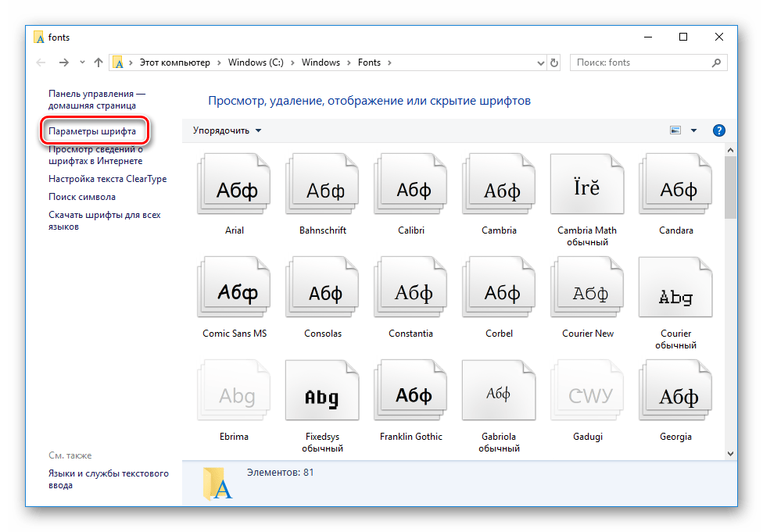The width and height of the screenshot is (763, 532).
Task: Open the Параметры шрифта link
Action: pyautogui.click(x=92, y=131)
